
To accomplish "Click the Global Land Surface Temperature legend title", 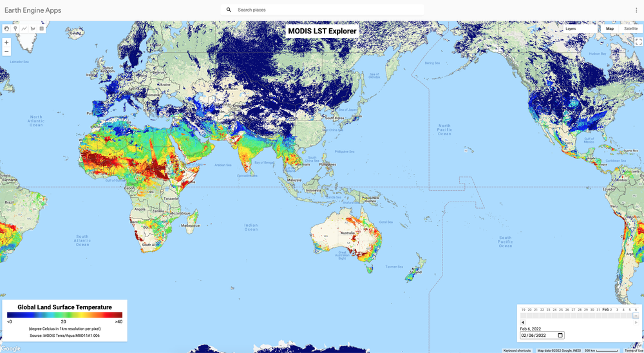I will [64, 307].
